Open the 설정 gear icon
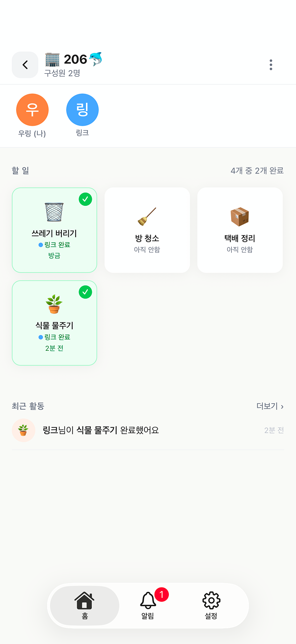This screenshot has width=296, height=644. click(211, 600)
